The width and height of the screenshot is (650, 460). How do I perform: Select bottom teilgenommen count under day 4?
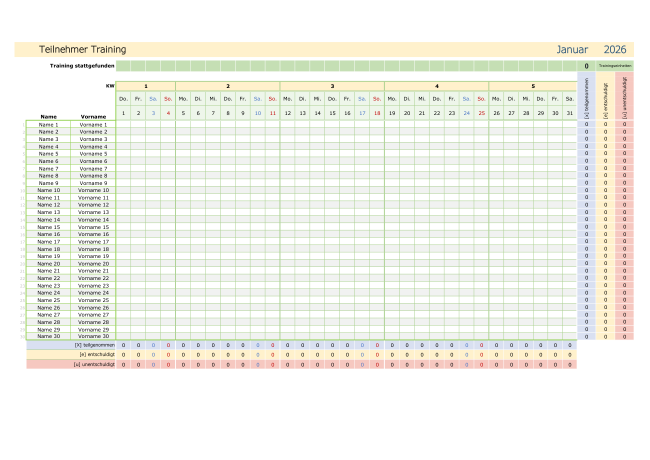[168, 345]
